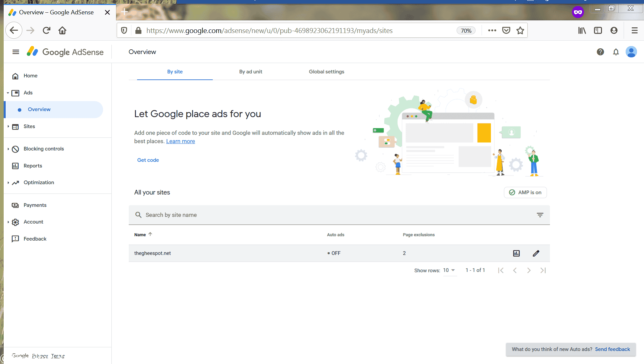This screenshot has height=364, width=644.
Task: View site security padlock info
Action: (x=138, y=30)
